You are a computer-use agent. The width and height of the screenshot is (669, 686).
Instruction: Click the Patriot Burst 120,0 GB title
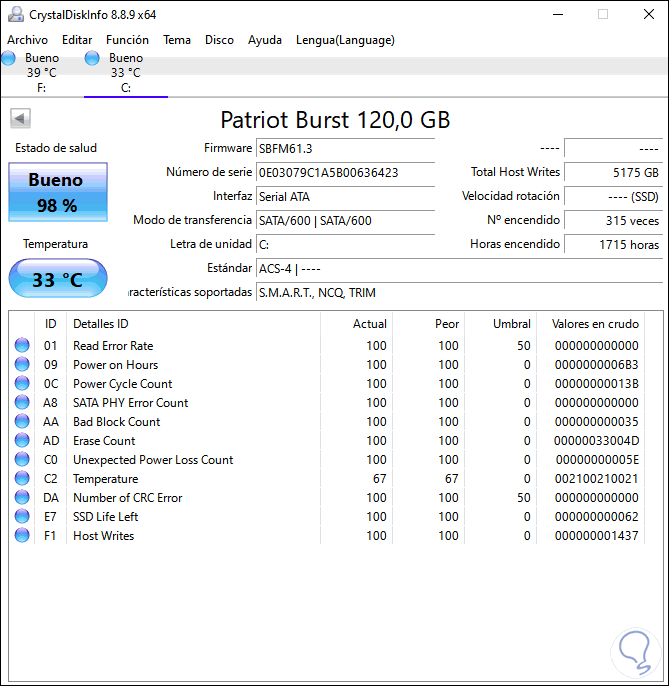(x=335, y=119)
